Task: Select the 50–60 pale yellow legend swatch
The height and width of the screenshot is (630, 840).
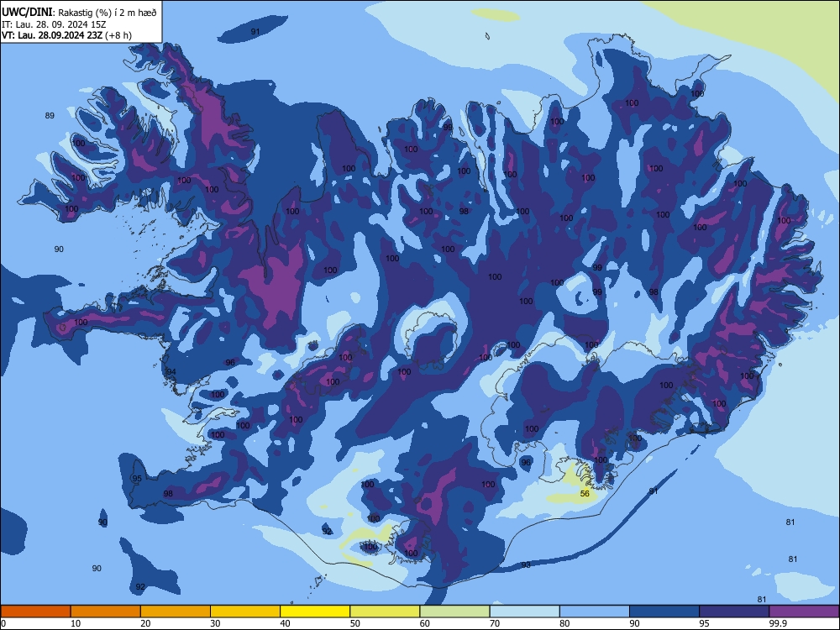Action: coord(385,612)
